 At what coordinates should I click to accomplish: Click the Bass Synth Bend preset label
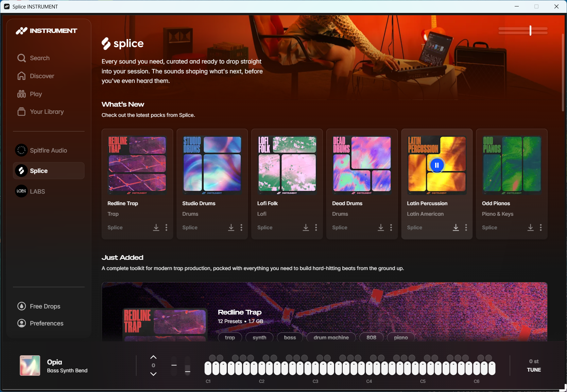pyautogui.click(x=67, y=371)
